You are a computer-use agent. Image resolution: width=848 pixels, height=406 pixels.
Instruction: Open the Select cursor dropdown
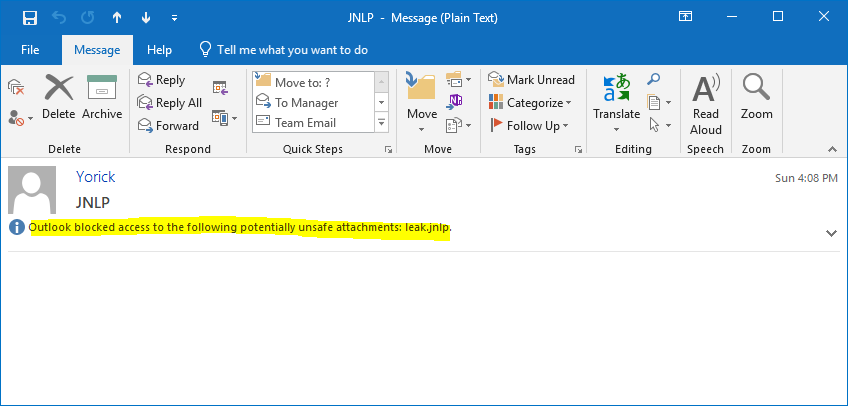click(x=660, y=125)
